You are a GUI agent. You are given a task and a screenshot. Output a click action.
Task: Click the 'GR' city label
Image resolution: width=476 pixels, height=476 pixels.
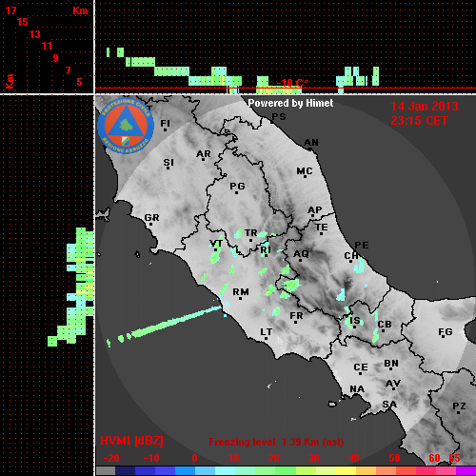point(151,218)
